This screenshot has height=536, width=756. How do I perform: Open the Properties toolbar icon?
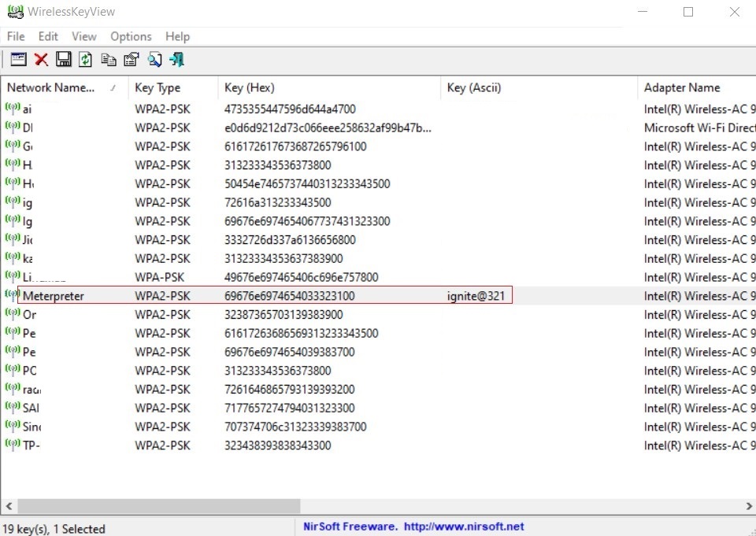pyautogui.click(x=132, y=59)
